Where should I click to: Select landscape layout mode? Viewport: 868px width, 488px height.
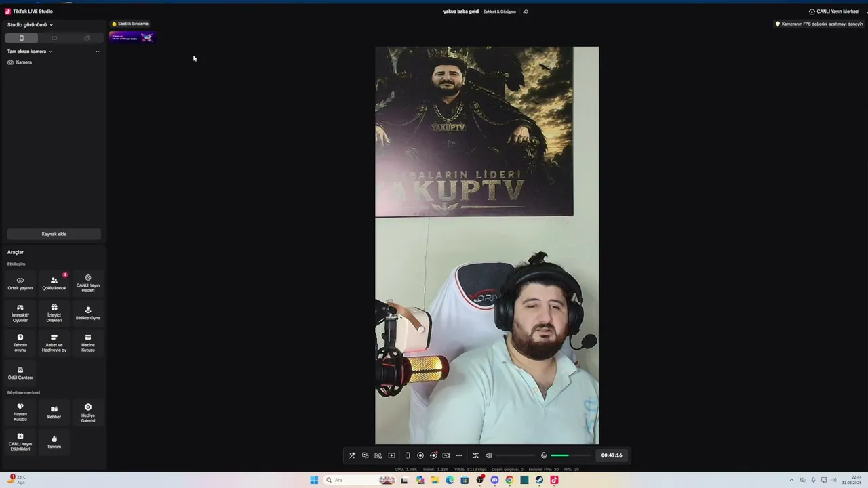click(54, 38)
